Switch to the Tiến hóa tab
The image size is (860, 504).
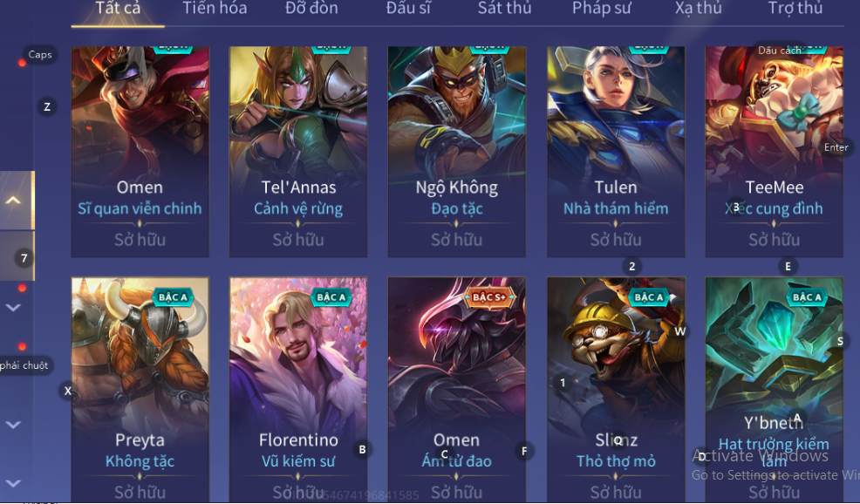tap(215, 8)
